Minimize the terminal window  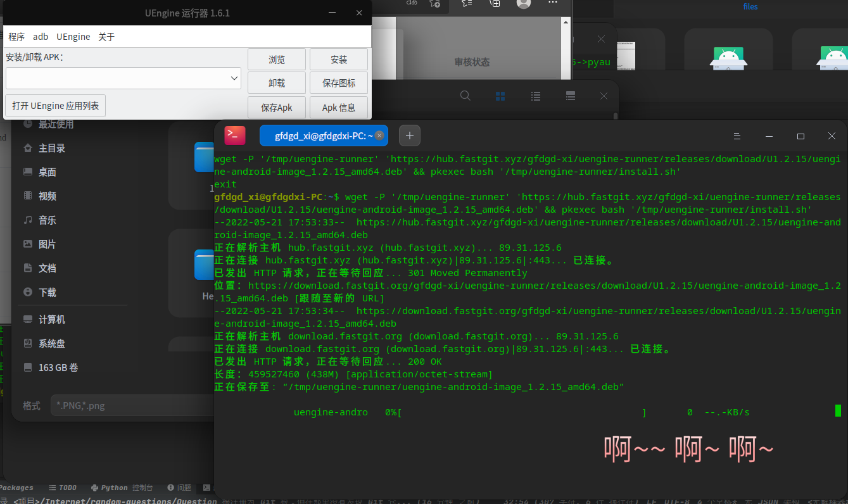tap(769, 136)
